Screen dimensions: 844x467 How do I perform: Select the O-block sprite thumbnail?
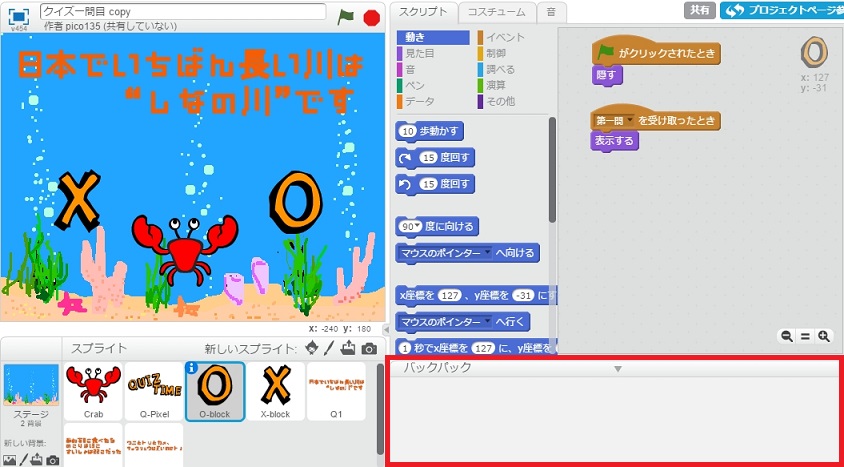pyautogui.click(x=215, y=391)
